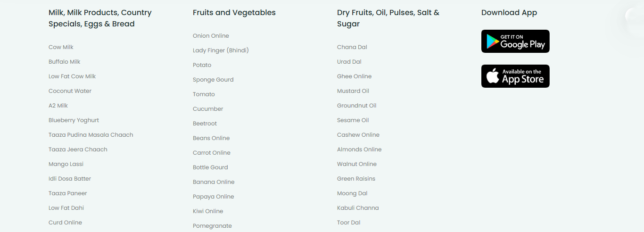Click the Kiwi Online link
644x232 pixels.
pyautogui.click(x=208, y=211)
